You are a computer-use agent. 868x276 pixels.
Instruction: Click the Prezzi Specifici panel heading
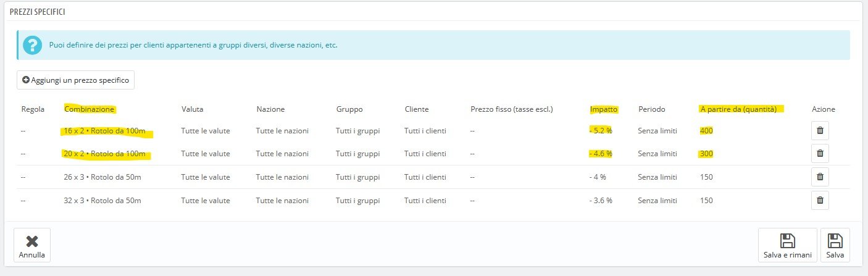coord(39,11)
